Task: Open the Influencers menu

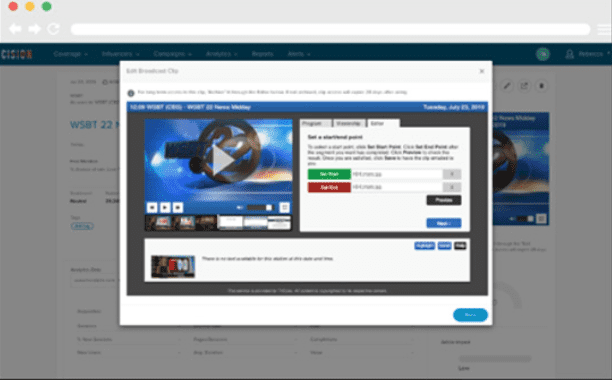Action: (x=121, y=54)
